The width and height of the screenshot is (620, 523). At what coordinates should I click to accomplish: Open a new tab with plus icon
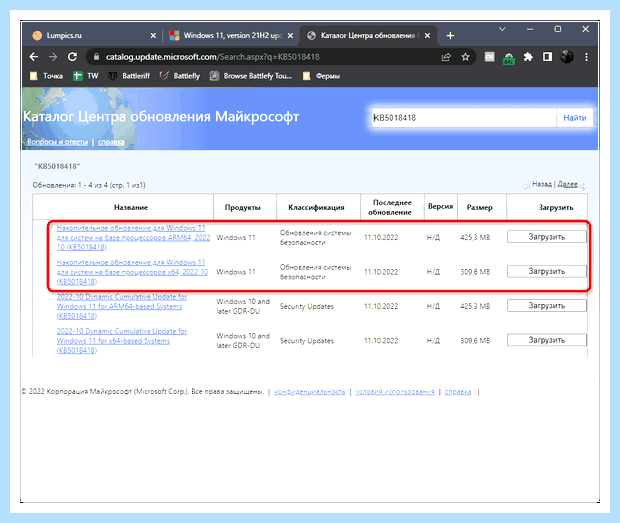[x=450, y=36]
